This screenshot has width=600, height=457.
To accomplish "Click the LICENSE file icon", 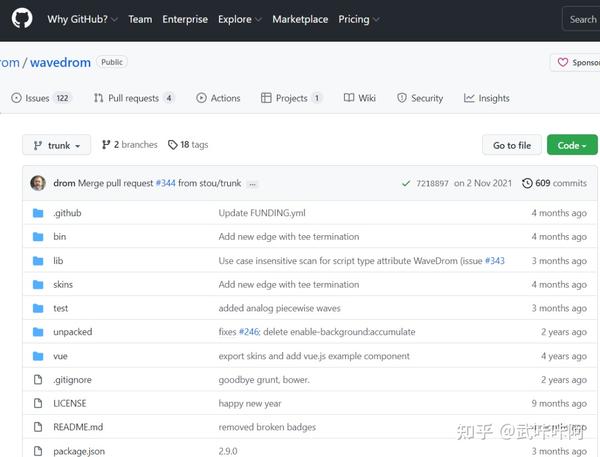I will 38,403.
